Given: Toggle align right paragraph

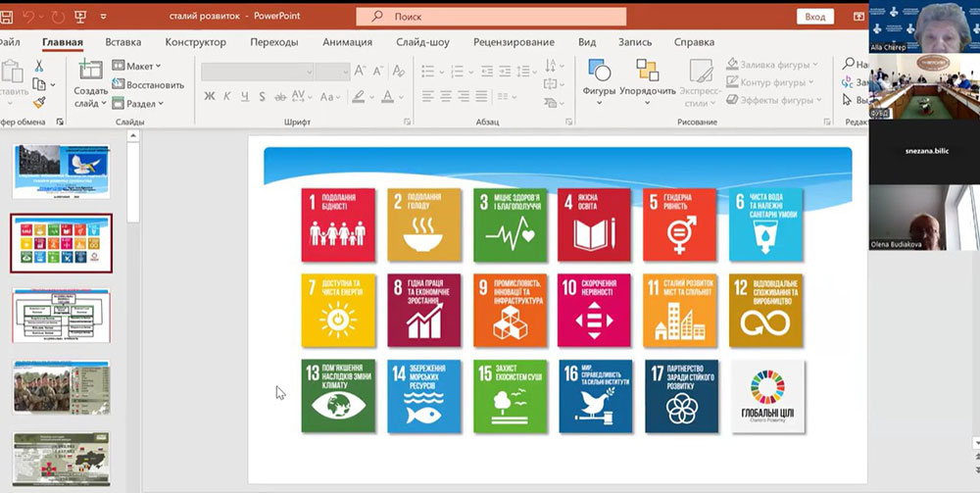Looking at the screenshot, I should coord(464,96).
